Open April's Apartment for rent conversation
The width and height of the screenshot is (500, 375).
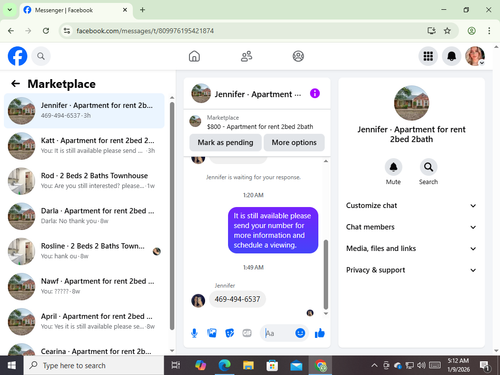tap(84, 321)
